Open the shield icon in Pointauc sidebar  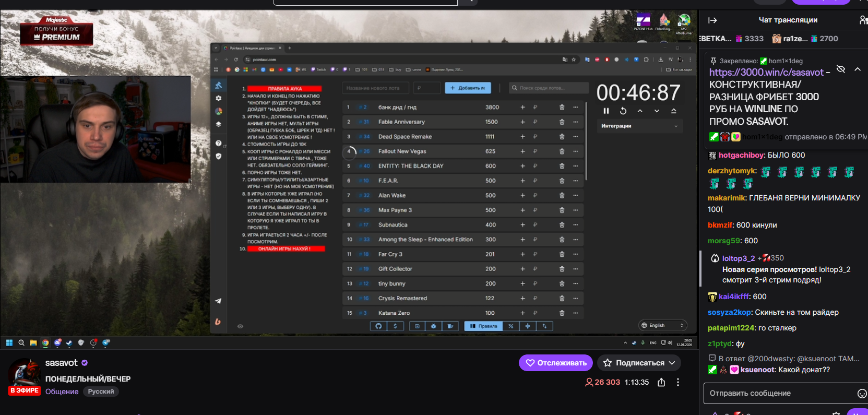(x=218, y=156)
